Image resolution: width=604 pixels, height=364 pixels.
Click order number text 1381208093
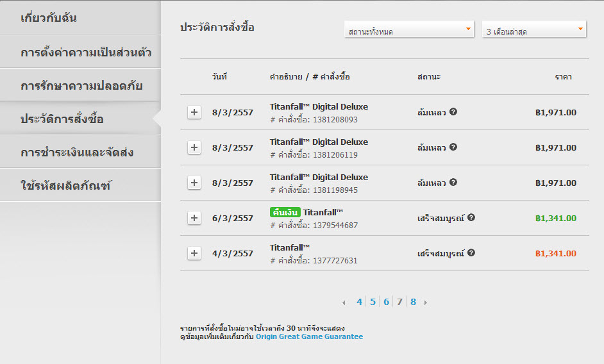click(x=335, y=120)
